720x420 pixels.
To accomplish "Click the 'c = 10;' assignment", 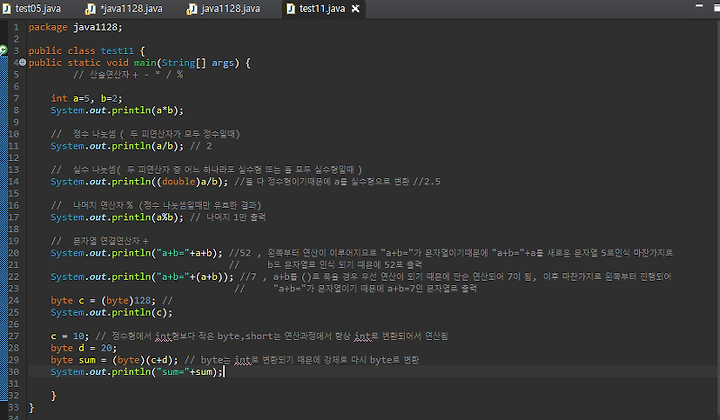I will (70, 336).
